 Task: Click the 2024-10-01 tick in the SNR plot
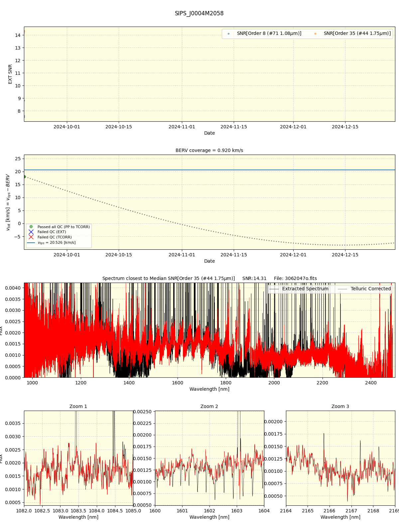[x=67, y=127]
